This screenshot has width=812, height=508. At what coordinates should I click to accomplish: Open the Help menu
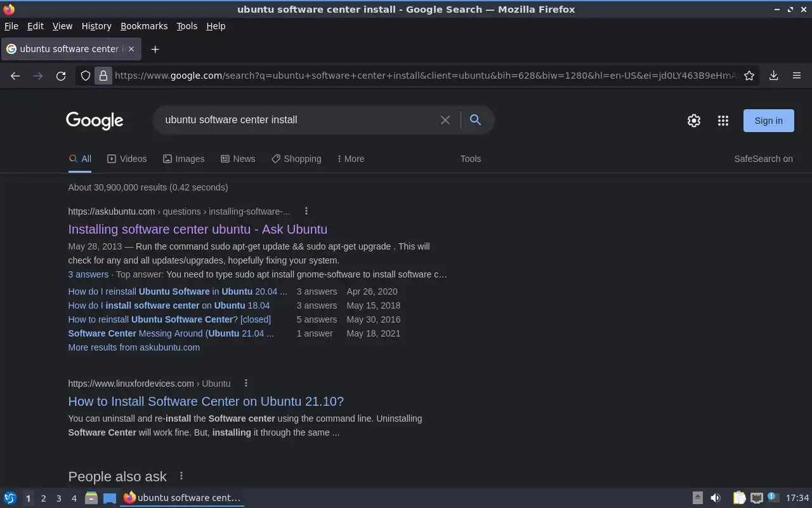point(216,26)
